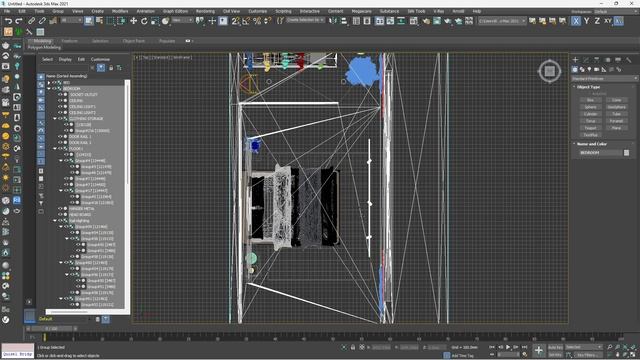Open Scene Explorer Display menu
The width and height of the screenshot is (640, 360).
click(65, 59)
